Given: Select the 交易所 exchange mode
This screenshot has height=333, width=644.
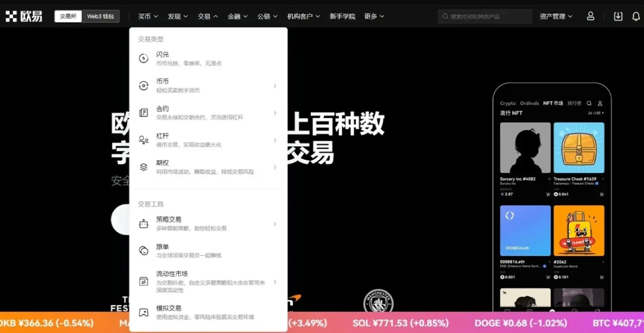Looking at the screenshot, I should click(x=68, y=16).
